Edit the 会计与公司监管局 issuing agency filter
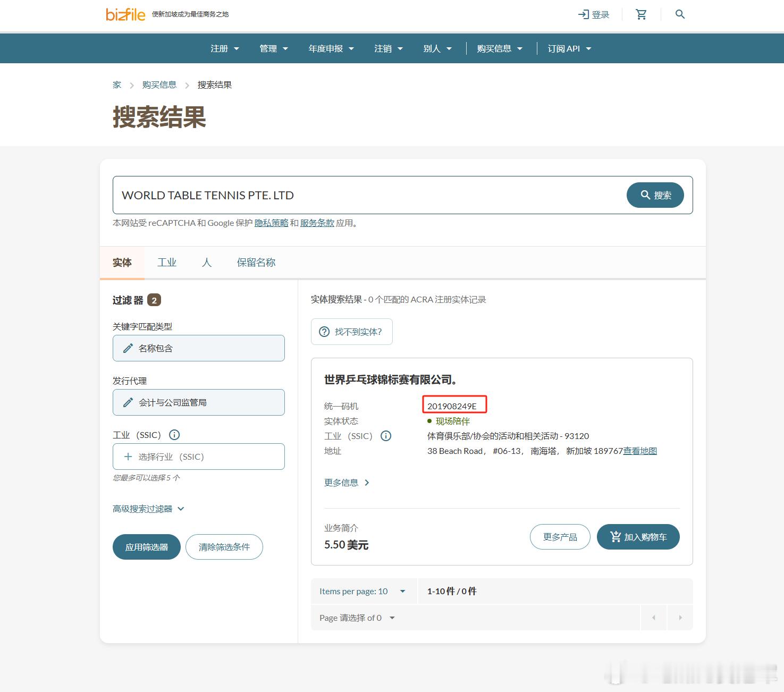Viewport: 784px width, 692px height. tap(199, 402)
